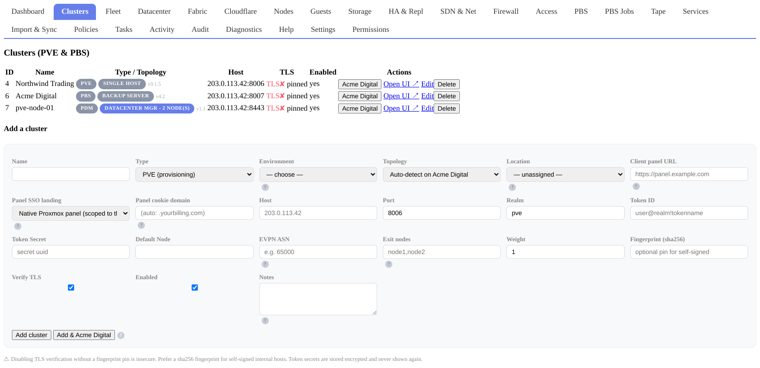
Task: Open the Import & Sync tab
Action: [34, 30]
